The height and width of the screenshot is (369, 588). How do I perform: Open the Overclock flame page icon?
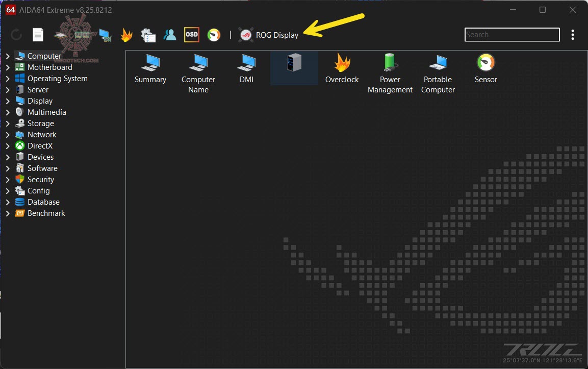[x=342, y=69]
